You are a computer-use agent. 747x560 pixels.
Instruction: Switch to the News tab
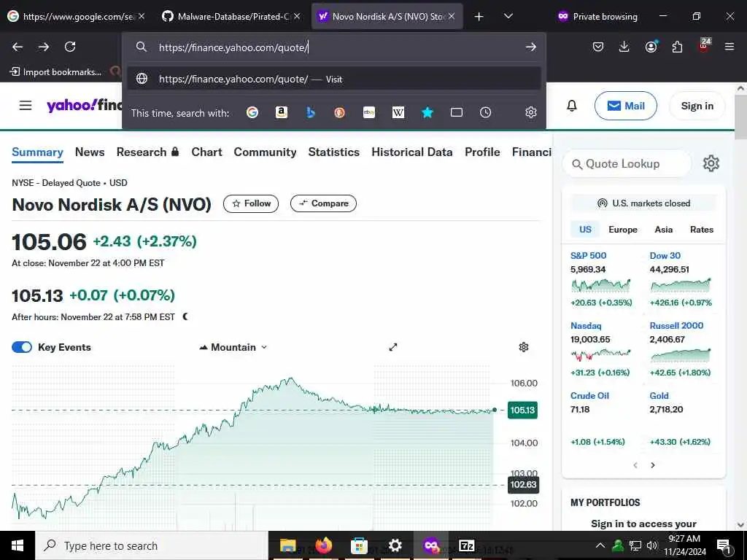click(90, 152)
